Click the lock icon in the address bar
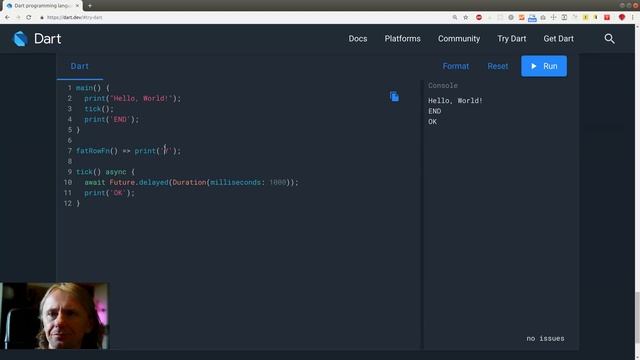 point(42,18)
